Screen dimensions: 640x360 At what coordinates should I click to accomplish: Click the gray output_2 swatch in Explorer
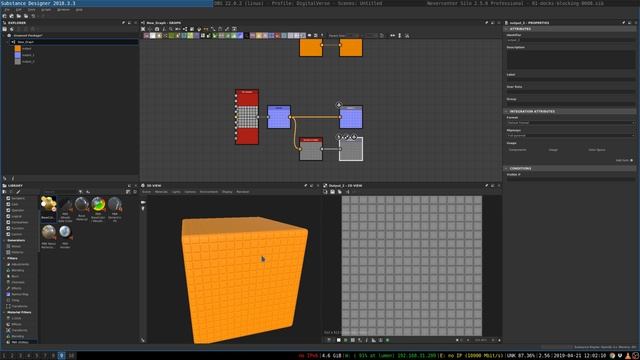click(x=18, y=62)
